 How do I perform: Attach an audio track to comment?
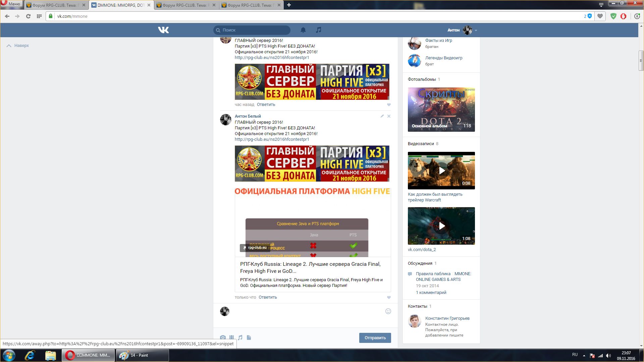[240, 338]
